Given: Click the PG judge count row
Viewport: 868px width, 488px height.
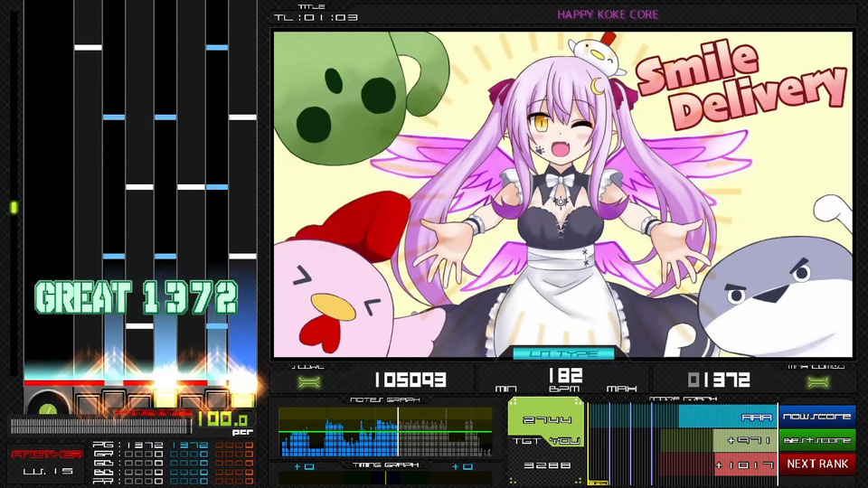Looking at the screenshot, I should [173, 445].
